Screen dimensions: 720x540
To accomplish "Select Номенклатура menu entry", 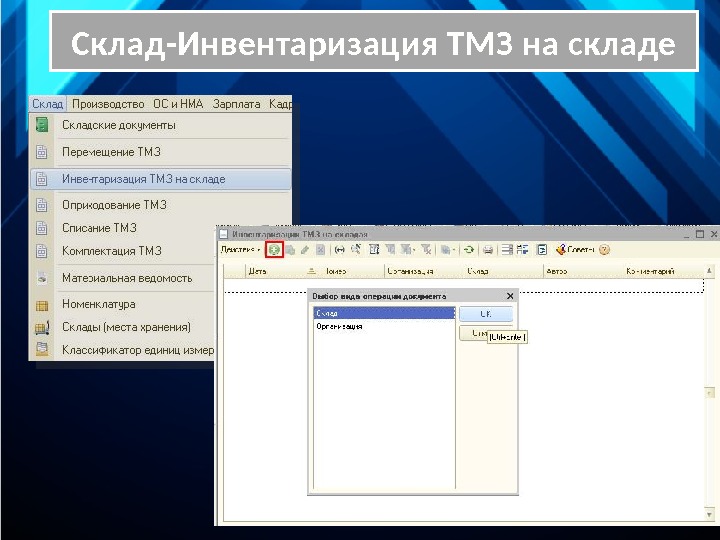I will [x=123, y=304].
